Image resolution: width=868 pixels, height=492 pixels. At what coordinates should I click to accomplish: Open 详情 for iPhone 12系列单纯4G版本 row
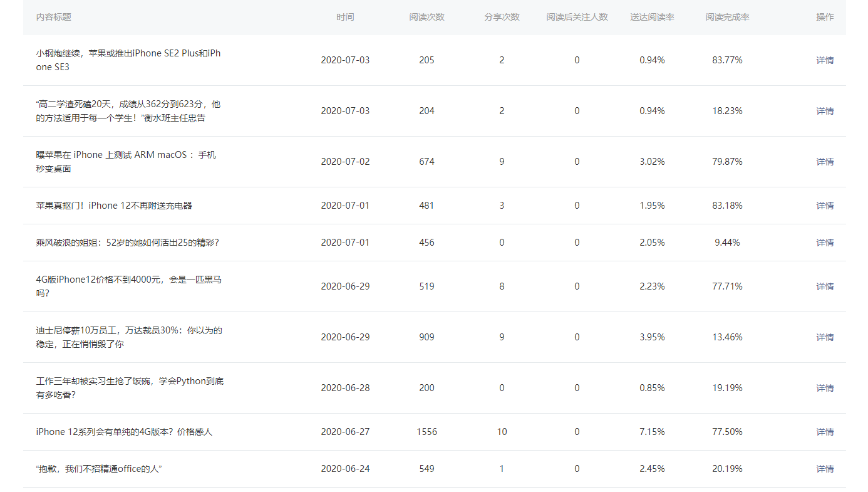(825, 432)
